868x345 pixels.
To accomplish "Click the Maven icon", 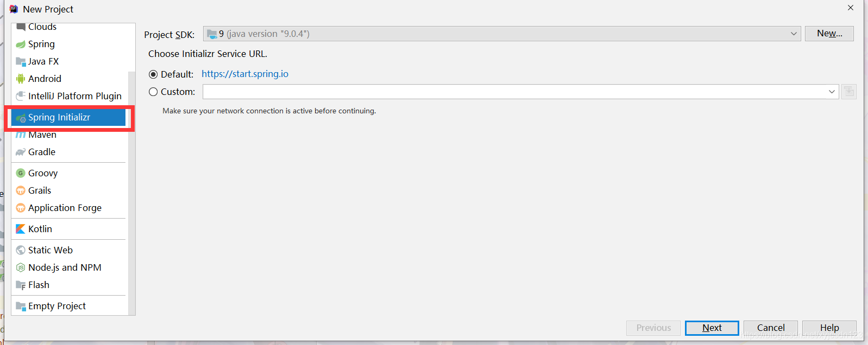I will [21, 135].
